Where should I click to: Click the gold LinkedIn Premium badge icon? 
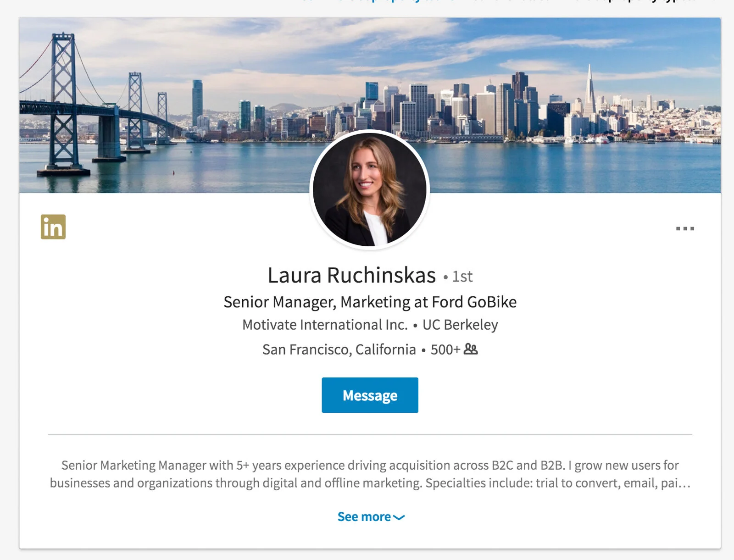[53, 227]
